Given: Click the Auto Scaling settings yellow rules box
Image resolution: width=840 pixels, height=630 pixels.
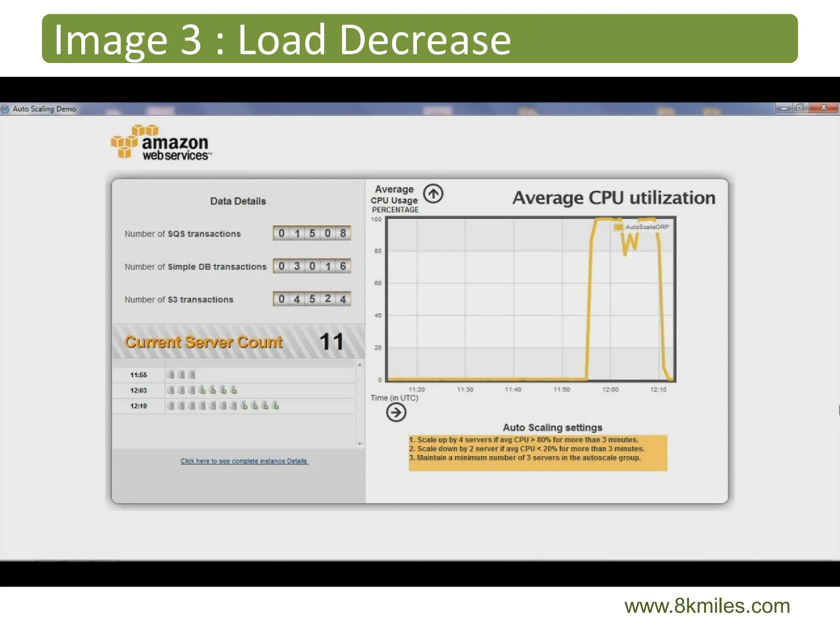Looking at the screenshot, I should [x=538, y=453].
